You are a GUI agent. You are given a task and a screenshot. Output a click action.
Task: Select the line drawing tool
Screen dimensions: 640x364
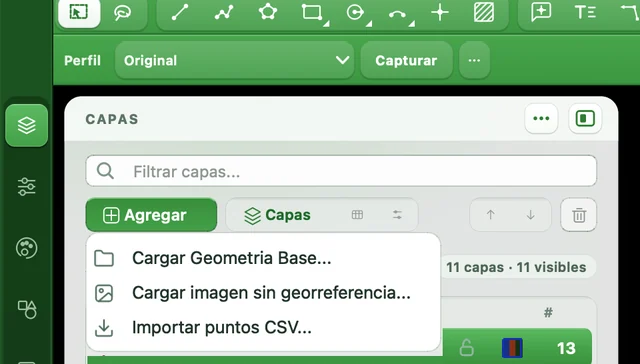pos(180,13)
